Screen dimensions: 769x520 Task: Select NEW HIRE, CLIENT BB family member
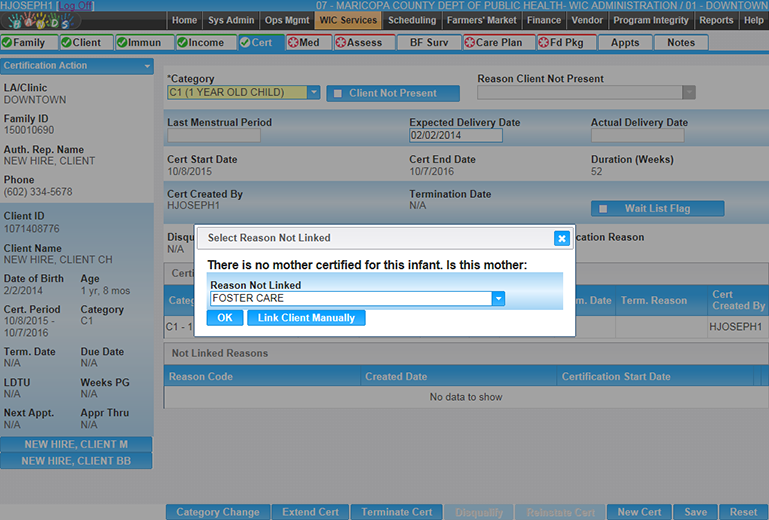coord(76,461)
